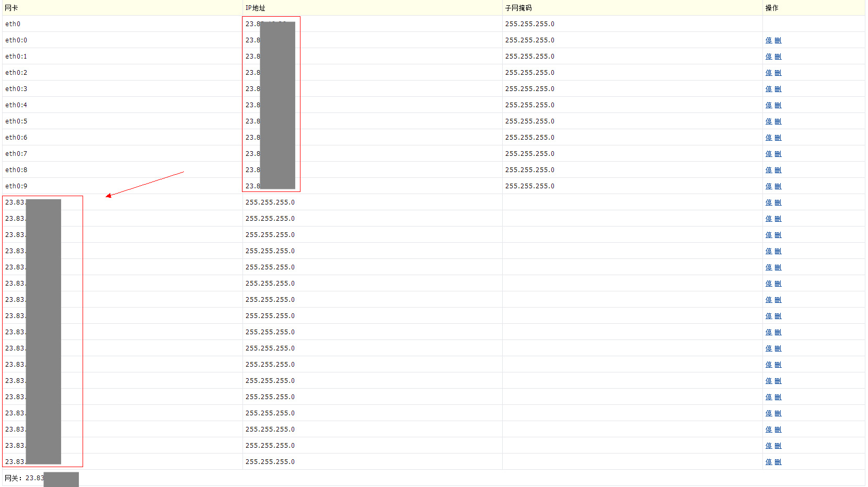Image resolution: width=868 pixels, height=487 pixels.
Task: Click 删 in the eth0:8 row
Action: [778, 170]
